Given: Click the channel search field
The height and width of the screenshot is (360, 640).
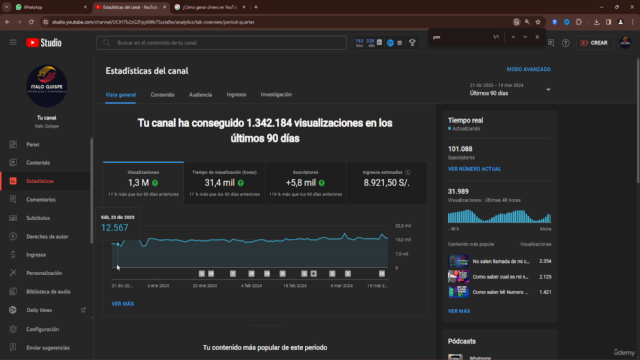Looking at the screenshot, I should point(222,43).
